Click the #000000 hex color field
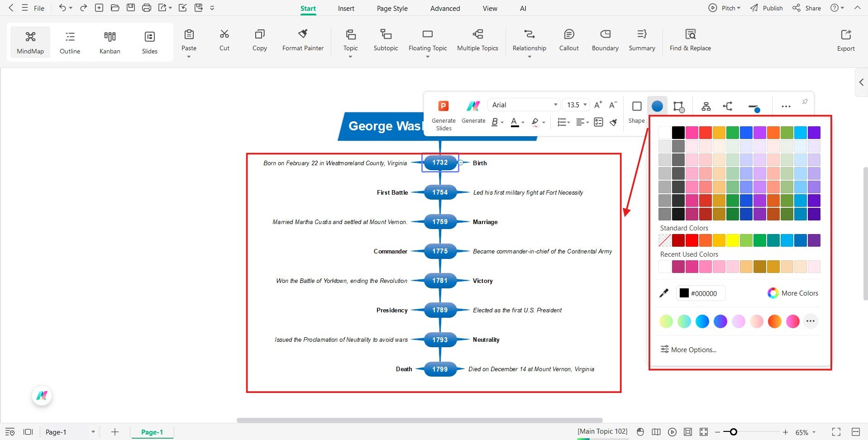Image resolution: width=868 pixels, height=440 pixels. pyautogui.click(x=701, y=293)
